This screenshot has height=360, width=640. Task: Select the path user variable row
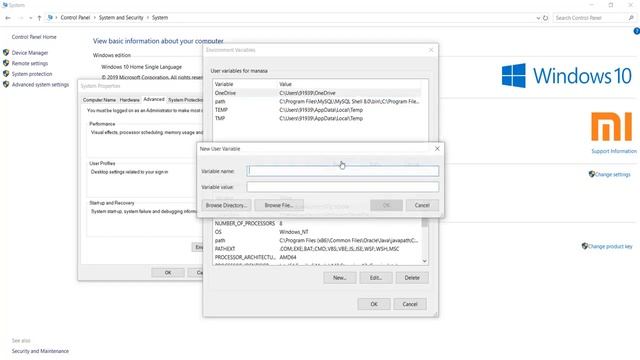click(318, 101)
